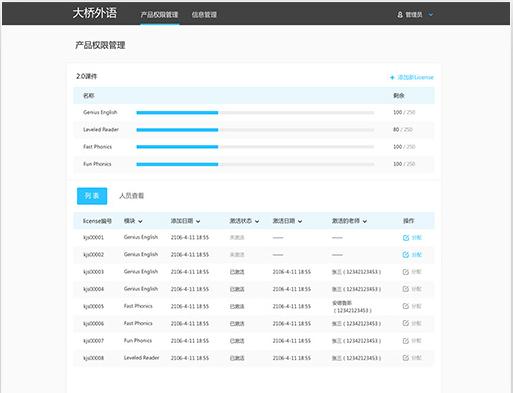Select license number kjs00007
This screenshot has height=393, width=513.
click(94, 341)
